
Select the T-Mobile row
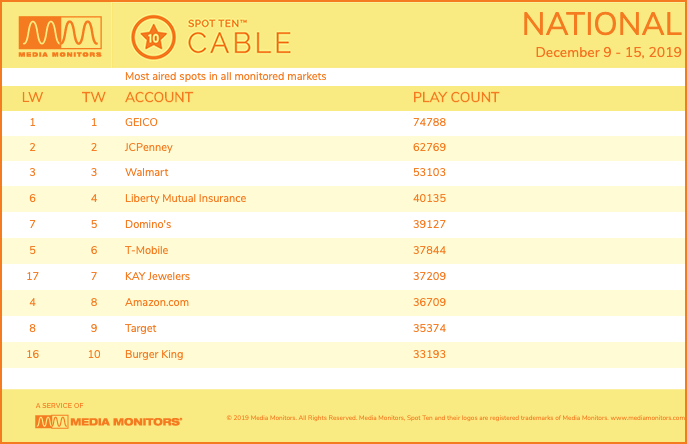344,250
